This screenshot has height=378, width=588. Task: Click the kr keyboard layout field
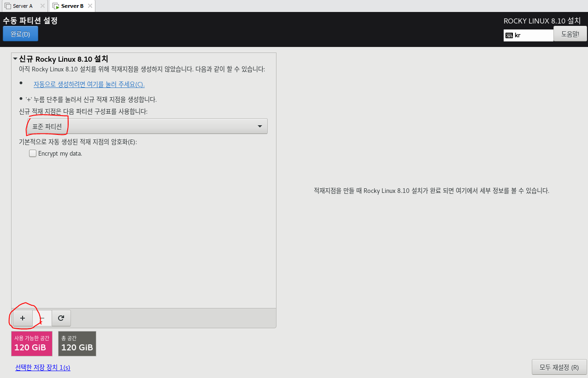[529, 35]
